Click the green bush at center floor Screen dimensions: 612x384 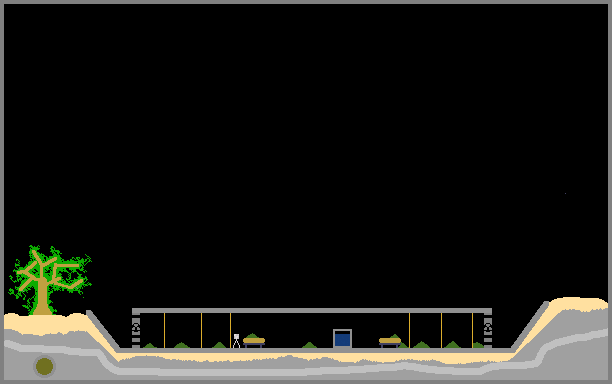click(x=310, y=345)
